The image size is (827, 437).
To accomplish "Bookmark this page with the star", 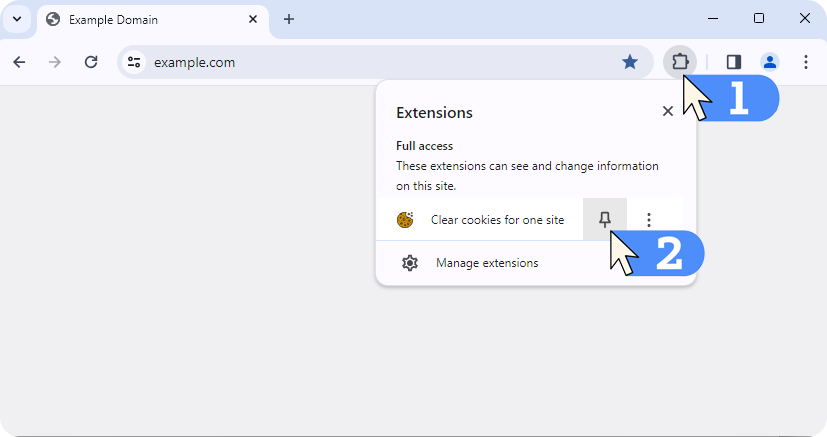I will pos(630,62).
